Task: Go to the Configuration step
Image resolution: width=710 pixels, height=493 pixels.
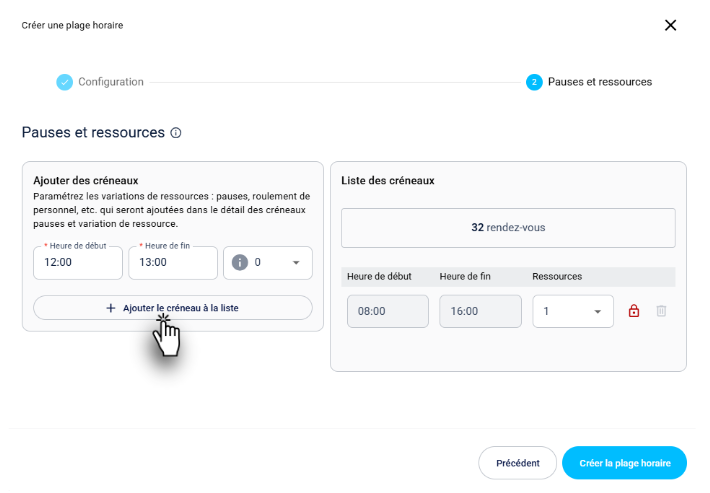Action: click(111, 82)
